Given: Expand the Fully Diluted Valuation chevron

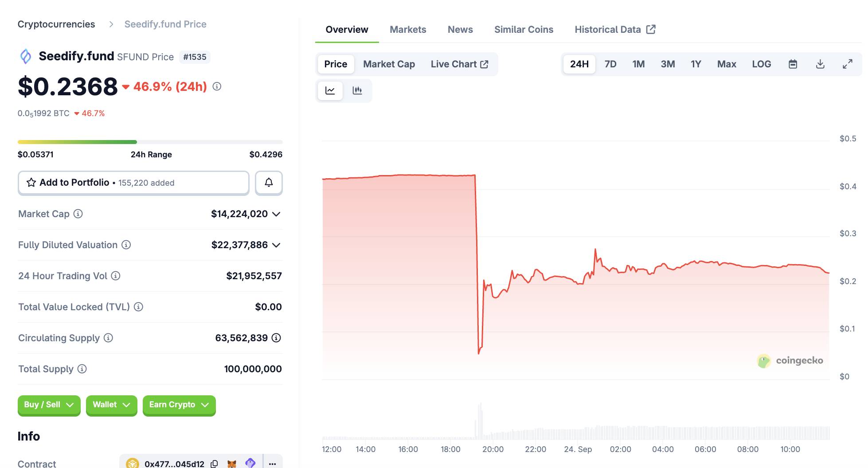Looking at the screenshot, I should [x=276, y=245].
